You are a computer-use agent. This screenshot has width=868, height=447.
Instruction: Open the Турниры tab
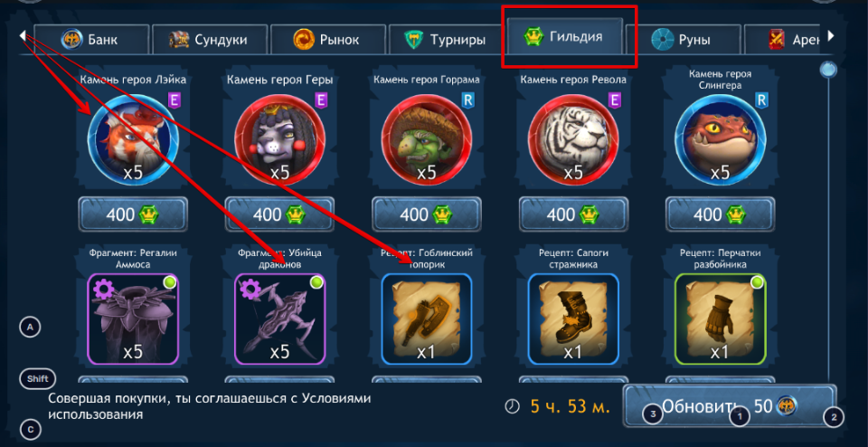446,39
